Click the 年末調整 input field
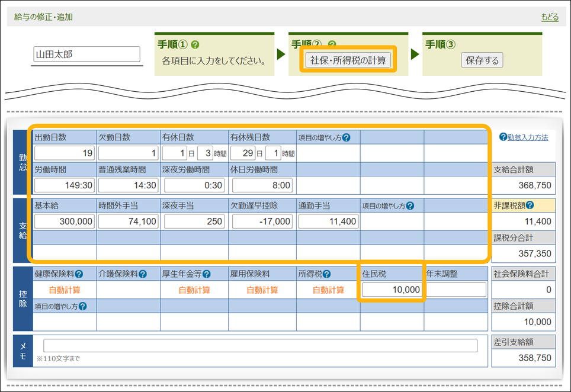Viewport: 571px width, 392px height. click(455, 290)
